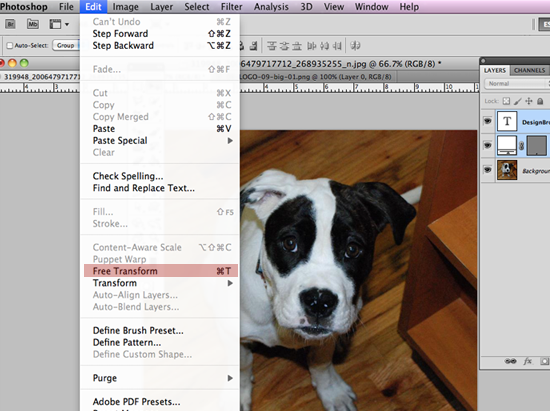Switch to the 319948_200647971771 document tab
550x411 pixels.
[41, 77]
